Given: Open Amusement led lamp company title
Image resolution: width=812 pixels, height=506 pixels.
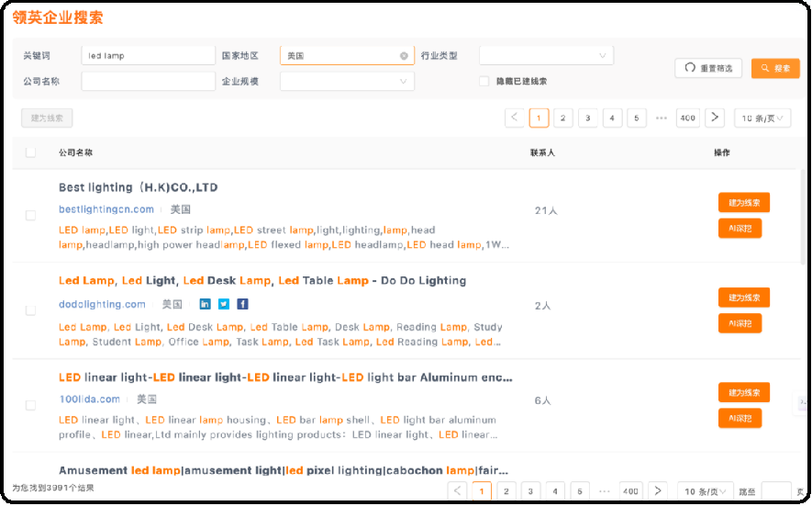Looking at the screenshot, I should [x=284, y=471].
